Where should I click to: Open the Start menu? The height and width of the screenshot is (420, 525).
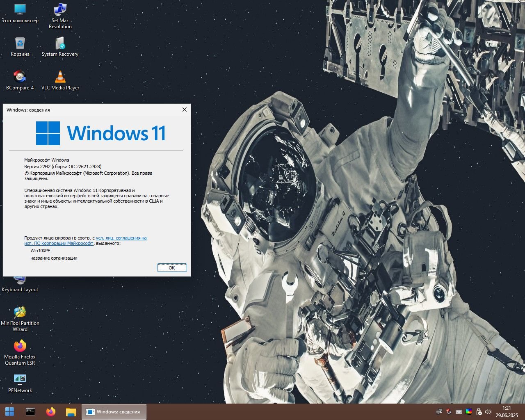(10, 411)
